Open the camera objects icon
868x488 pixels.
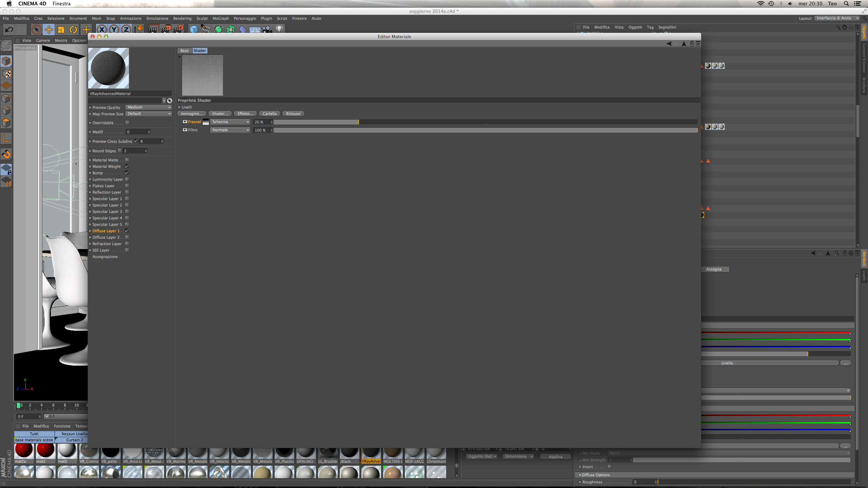[x=267, y=29]
